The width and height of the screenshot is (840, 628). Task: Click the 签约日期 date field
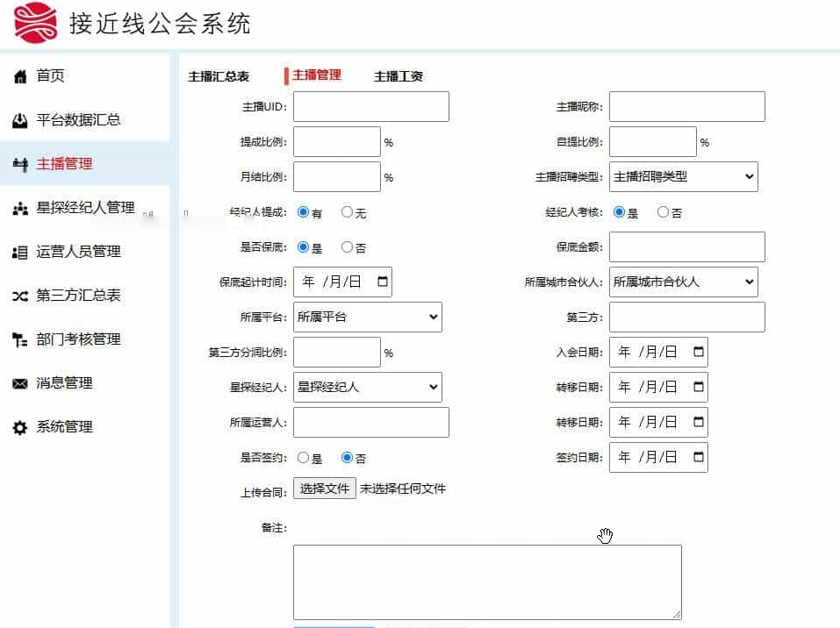pyautogui.click(x=658, y=457)
